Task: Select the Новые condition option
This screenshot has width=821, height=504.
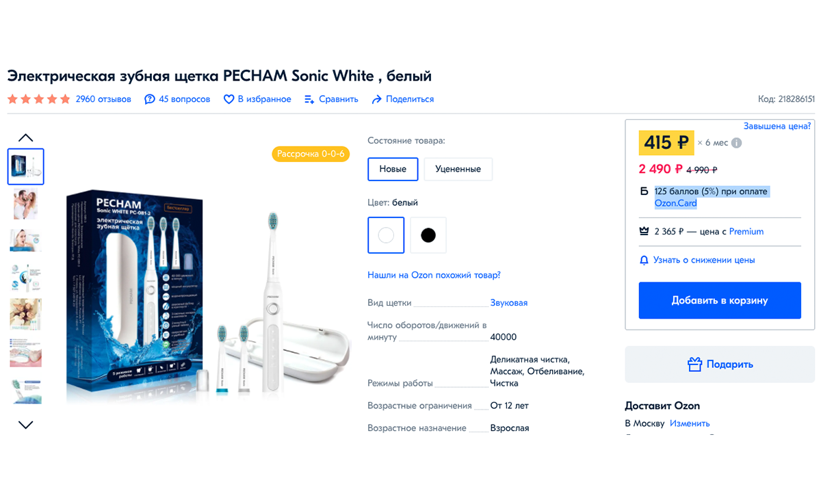Action: point(393,169)
